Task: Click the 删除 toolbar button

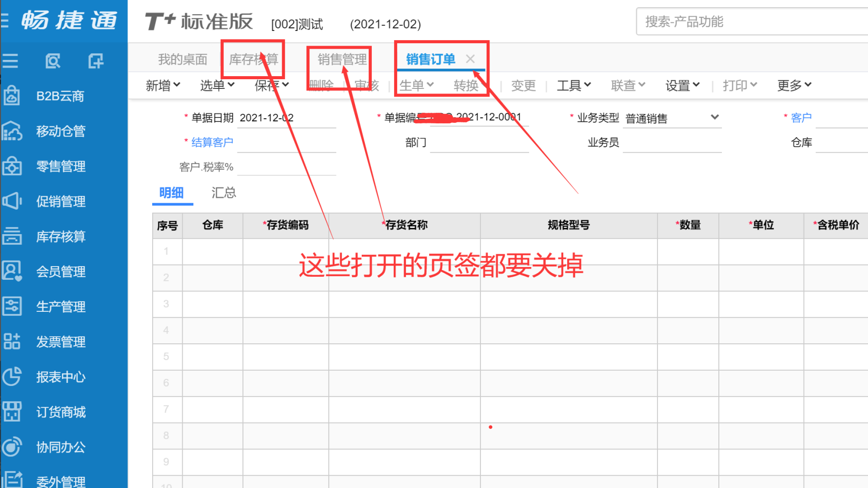Action: point(321,85)
